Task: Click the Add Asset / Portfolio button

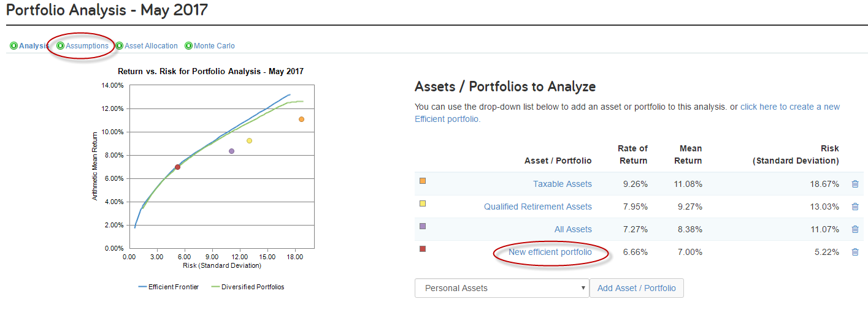Action: (637, 288)
